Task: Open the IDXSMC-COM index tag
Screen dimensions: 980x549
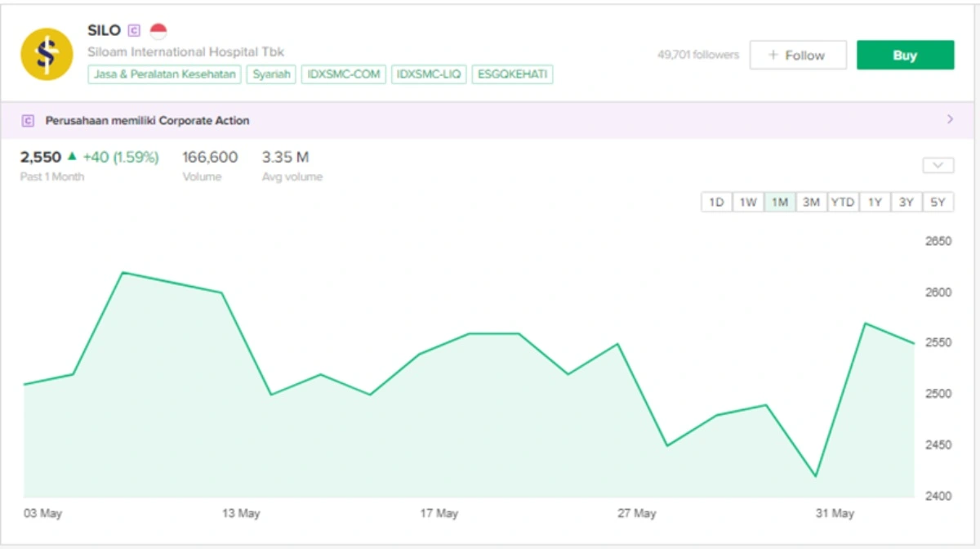Action: pos(344,74)
